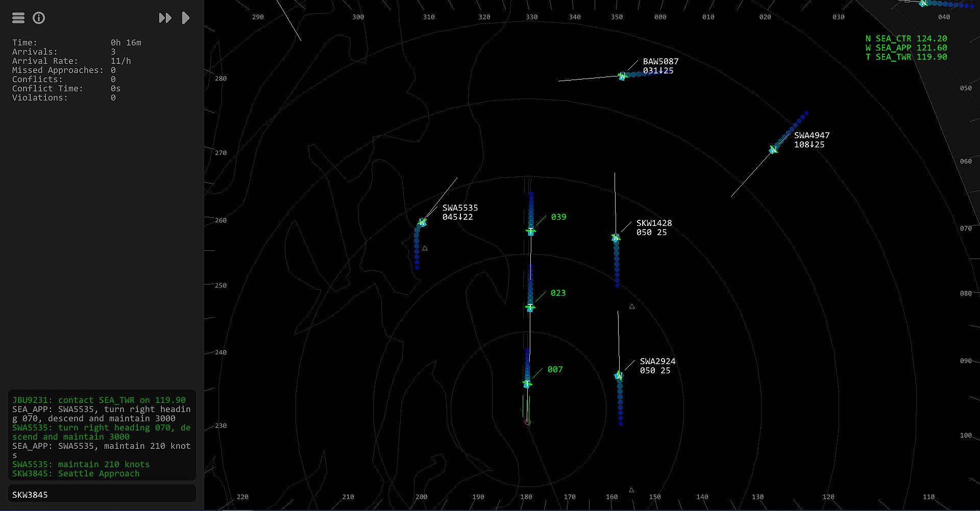This screenshot has height=511, width=980.
Task: Click the SWA2924 callsign data tag
Action: tap(657, 362)
